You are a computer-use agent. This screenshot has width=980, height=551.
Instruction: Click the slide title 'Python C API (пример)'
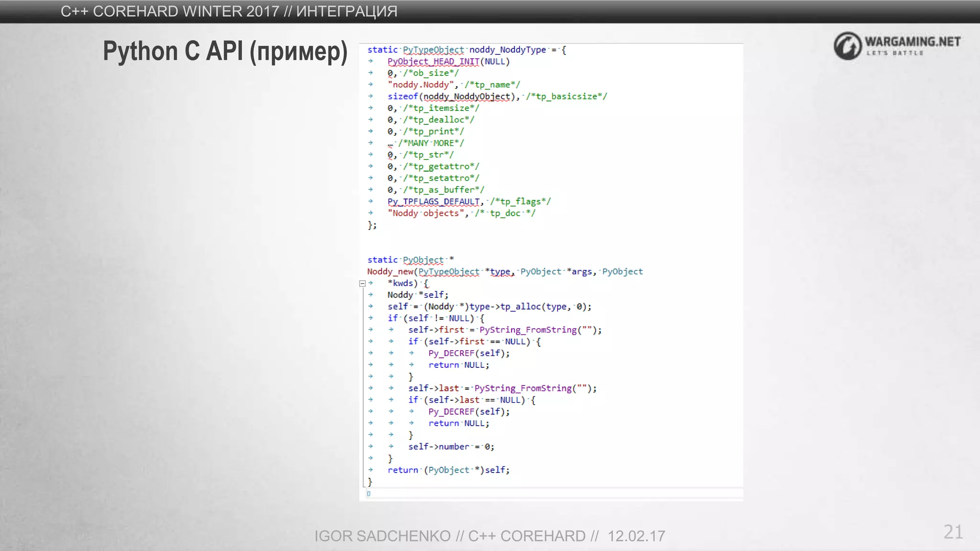(225, 51)
